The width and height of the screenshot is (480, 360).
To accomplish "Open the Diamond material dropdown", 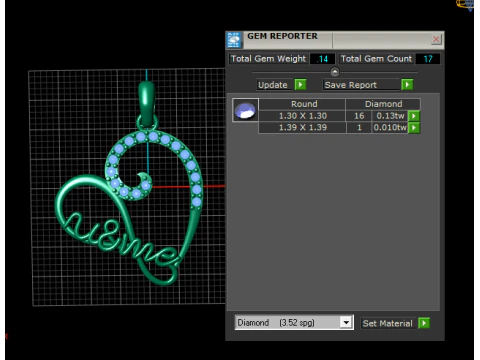I will click(x=346, y=323).
